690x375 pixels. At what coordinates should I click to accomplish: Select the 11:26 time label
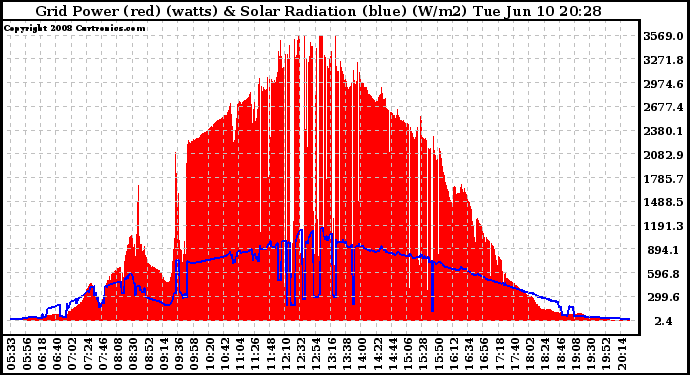255,354
